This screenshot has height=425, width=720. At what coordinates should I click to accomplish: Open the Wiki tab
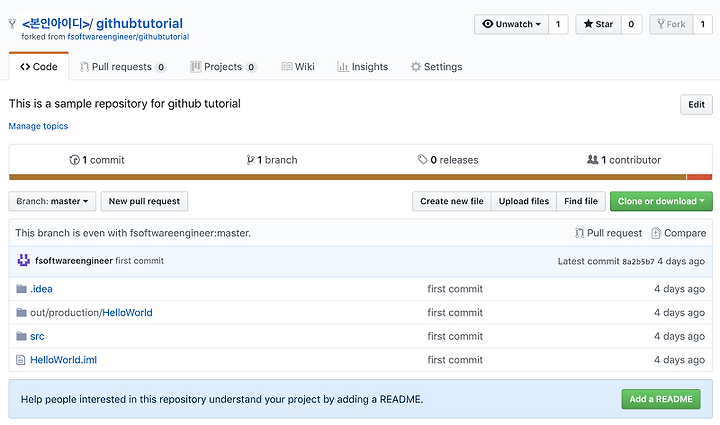(298, 67)
